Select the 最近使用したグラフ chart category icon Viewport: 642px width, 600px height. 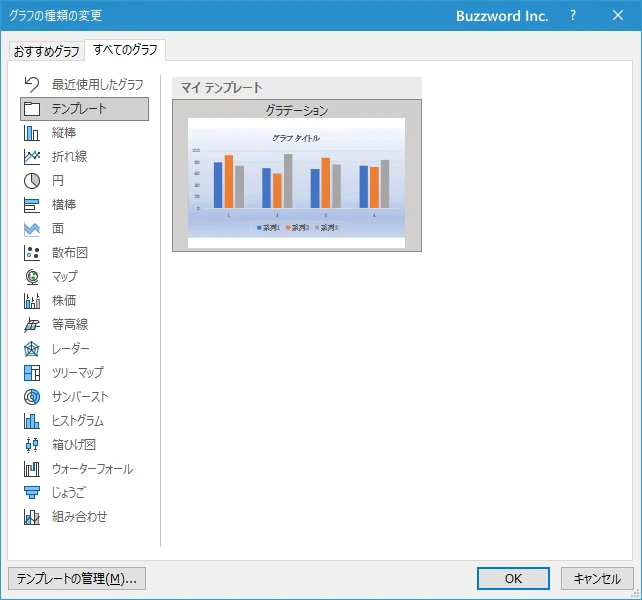[32, 85]
